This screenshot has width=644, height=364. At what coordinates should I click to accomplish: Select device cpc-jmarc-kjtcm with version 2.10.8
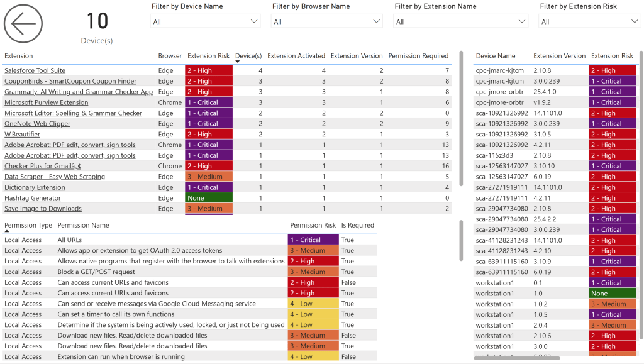(x=555, y=70)
